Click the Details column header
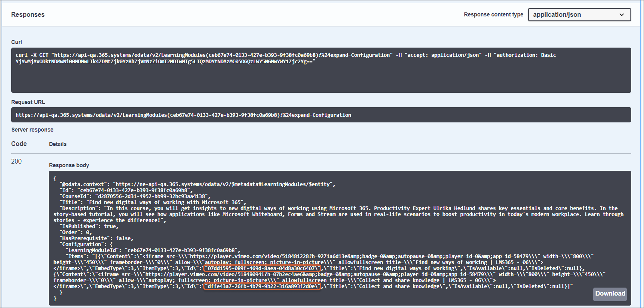This screenshot has height=308, width=644. pos(58,144)
